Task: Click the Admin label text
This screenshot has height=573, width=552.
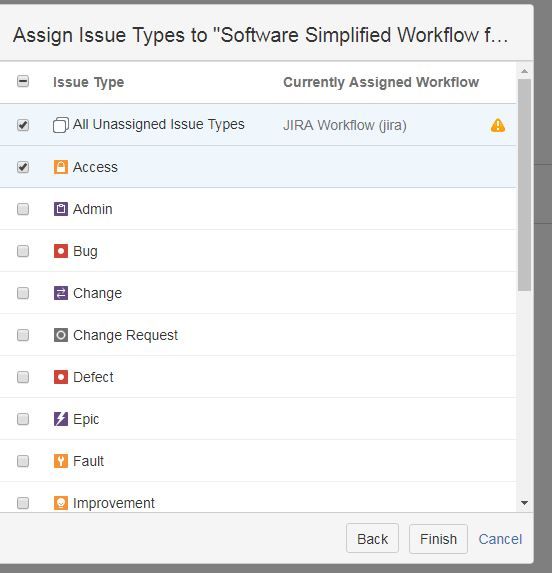Action: click(93, 209)
